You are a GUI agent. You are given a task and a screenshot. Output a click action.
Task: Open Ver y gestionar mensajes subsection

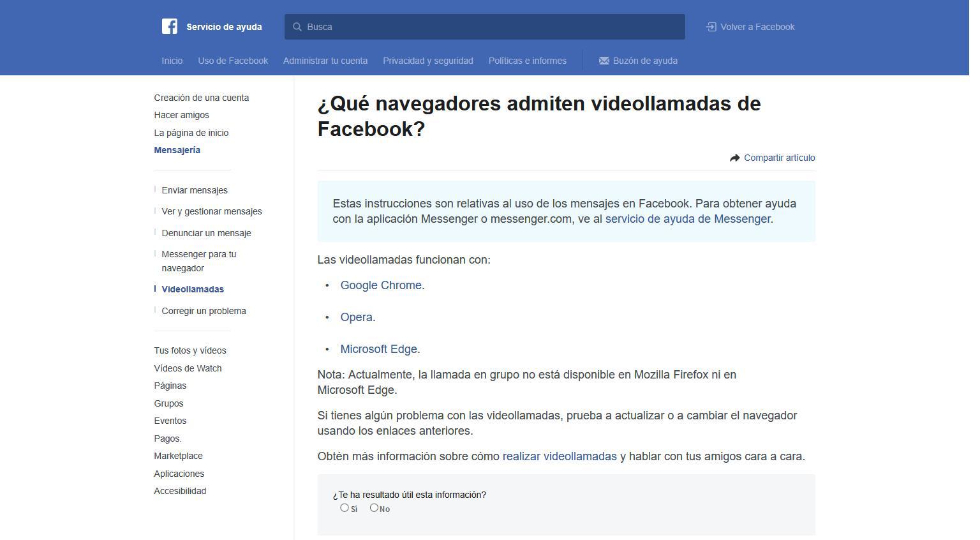212,211
